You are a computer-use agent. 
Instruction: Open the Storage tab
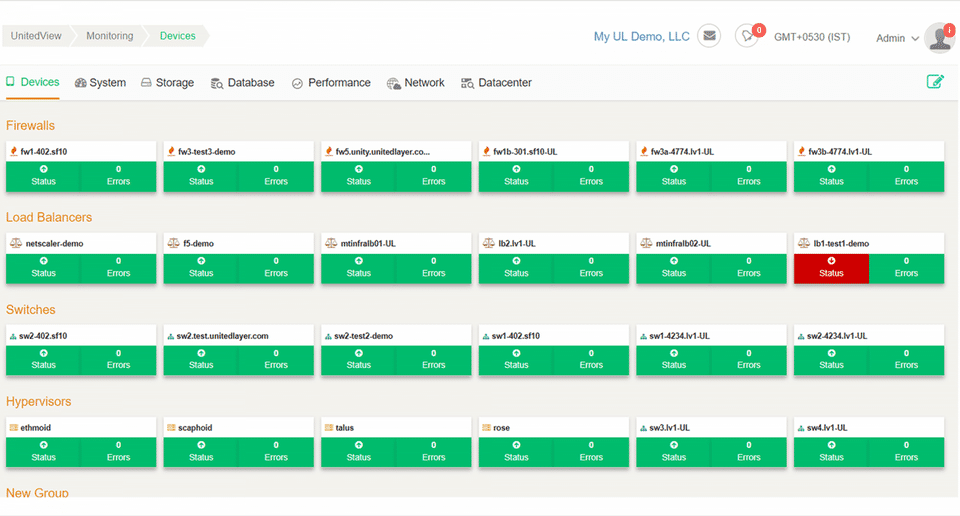point(167,83)
